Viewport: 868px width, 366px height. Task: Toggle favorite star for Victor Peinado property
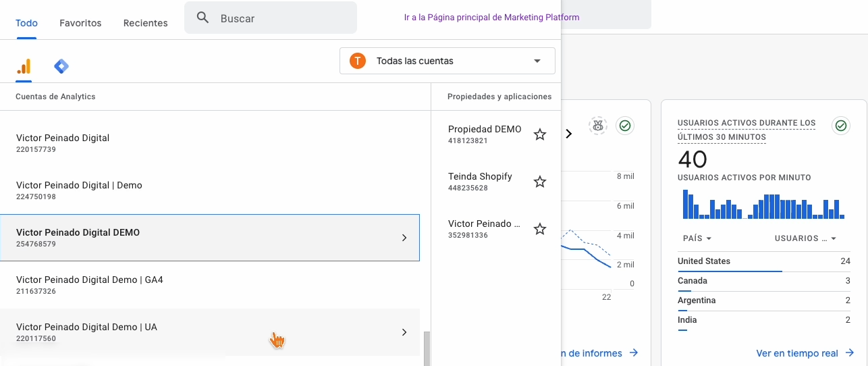pyautogui.click(x=540, y=229)
